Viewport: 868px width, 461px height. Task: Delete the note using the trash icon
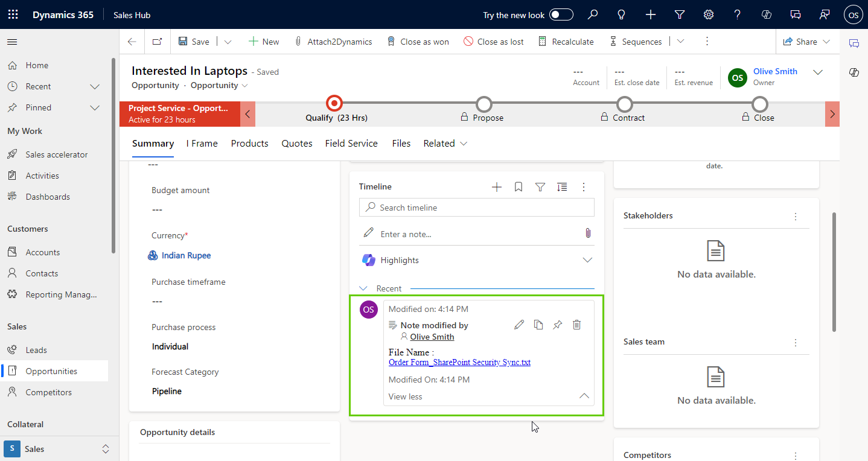point(576,325)
